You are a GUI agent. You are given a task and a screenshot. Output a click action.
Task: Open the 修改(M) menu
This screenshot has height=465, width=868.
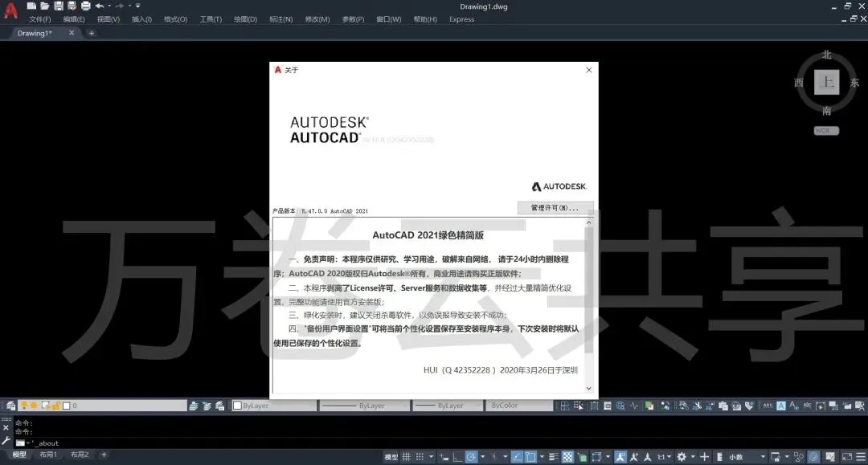point(317,19)
